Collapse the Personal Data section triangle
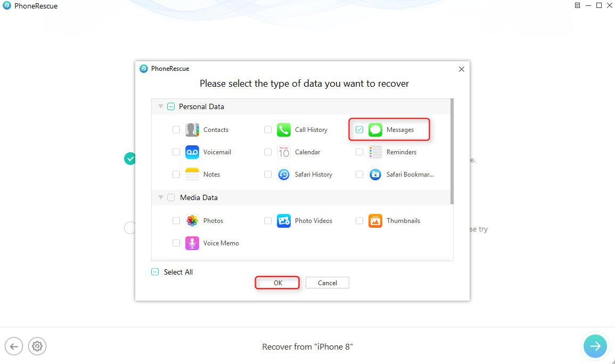The height and width of the screenshot is (364, 615). pos(161,106)
